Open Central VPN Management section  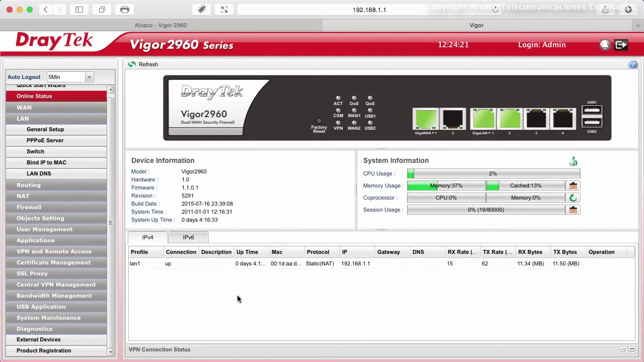click(56, 285)
